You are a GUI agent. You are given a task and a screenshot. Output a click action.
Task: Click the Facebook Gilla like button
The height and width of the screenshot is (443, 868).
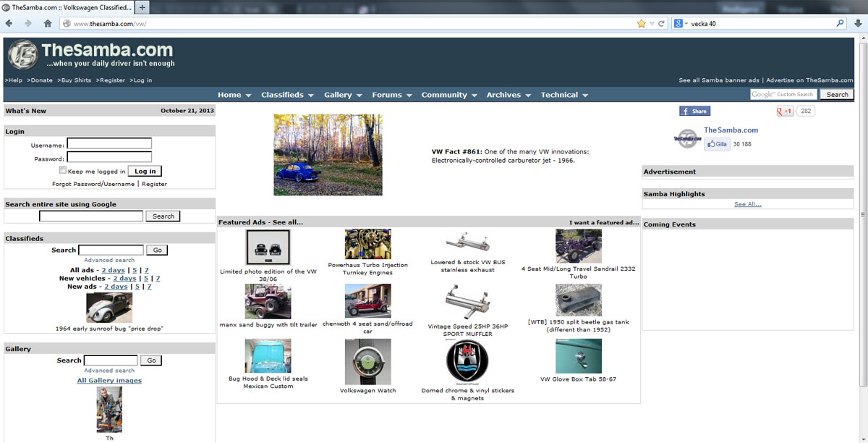coord(717,144)
